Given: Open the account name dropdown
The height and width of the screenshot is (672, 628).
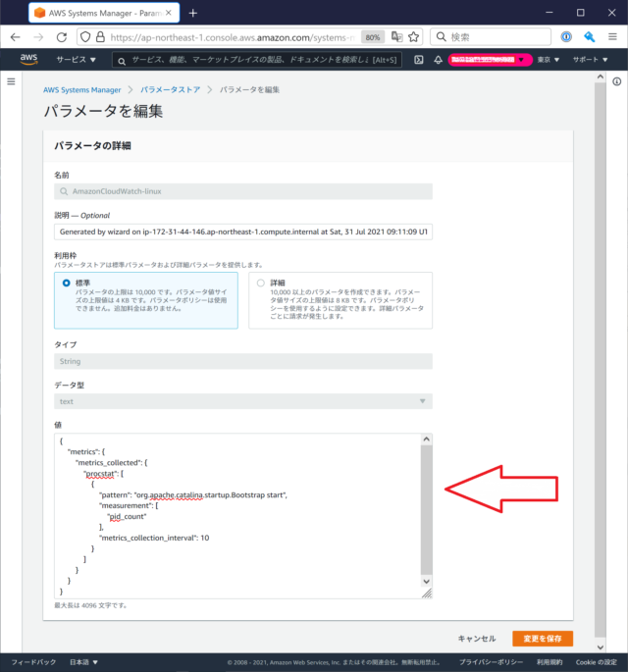Looking at the screenshot, I should [x=490, y=60].
